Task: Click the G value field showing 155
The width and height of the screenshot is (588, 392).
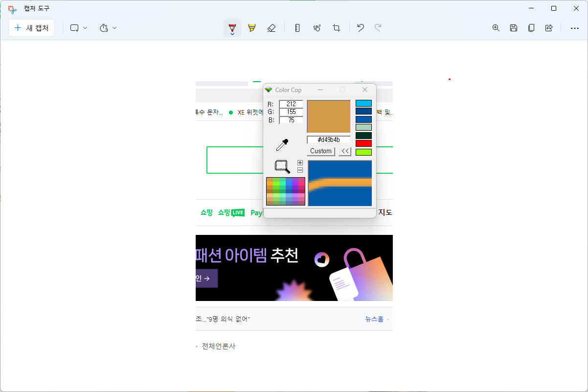Action: (291, 112)
